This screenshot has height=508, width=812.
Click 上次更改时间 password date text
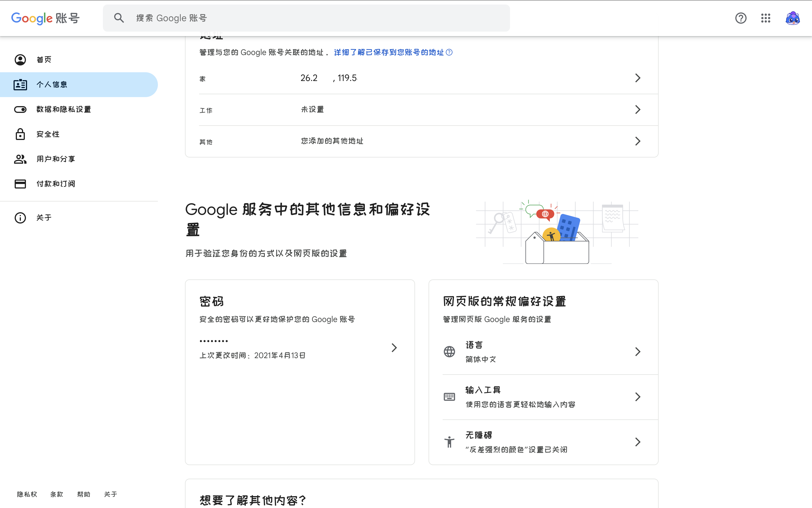click(x=252, y=356)
